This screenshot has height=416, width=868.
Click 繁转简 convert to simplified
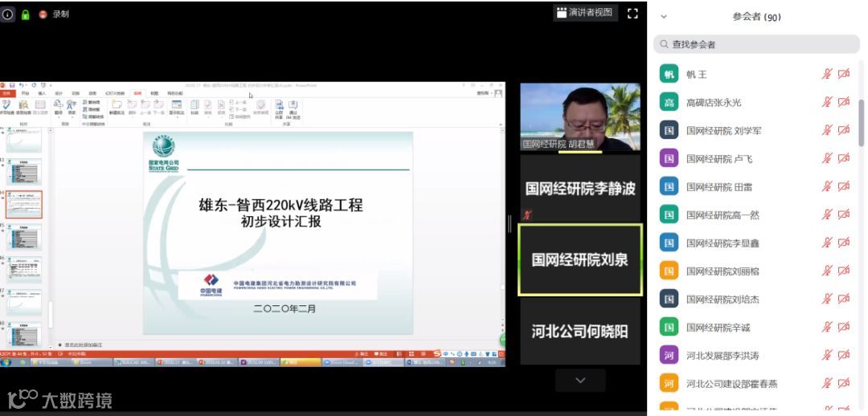click(92, 102)
